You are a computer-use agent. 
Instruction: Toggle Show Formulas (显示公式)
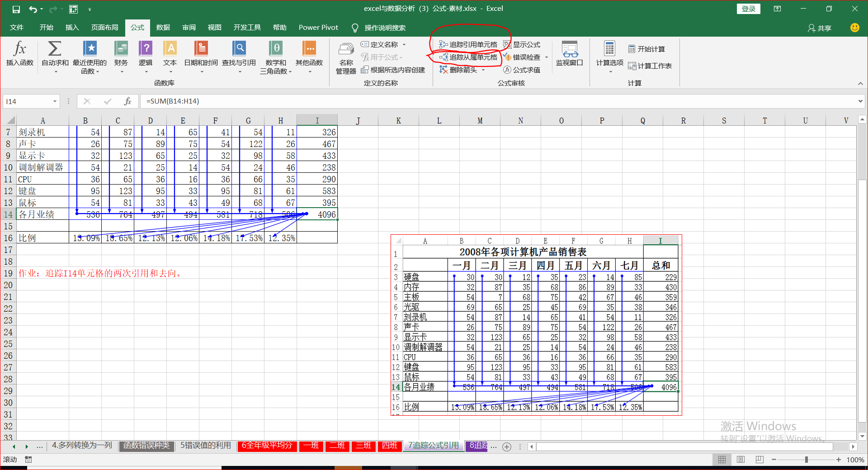pos(522,44)
